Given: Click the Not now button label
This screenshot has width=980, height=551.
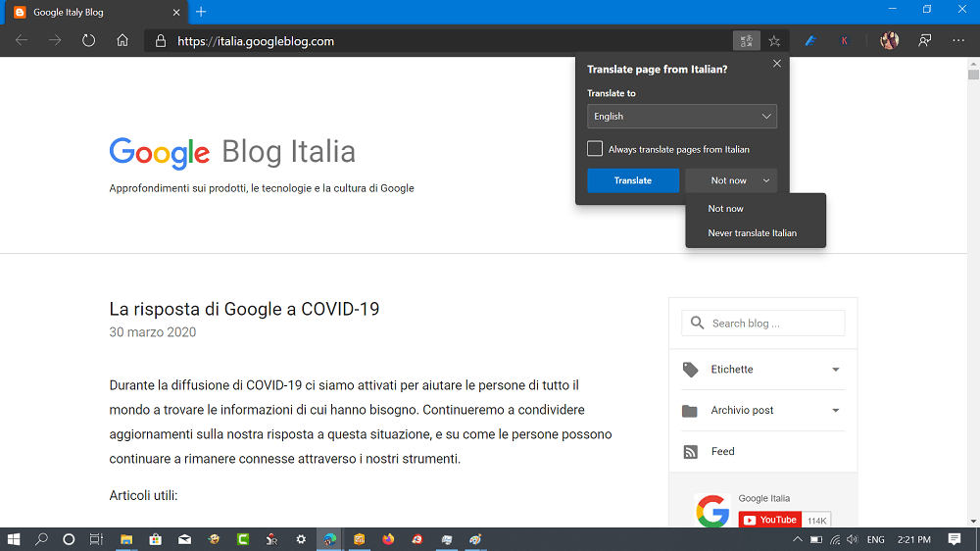Looking at the screenshot, I should (728, 180).
